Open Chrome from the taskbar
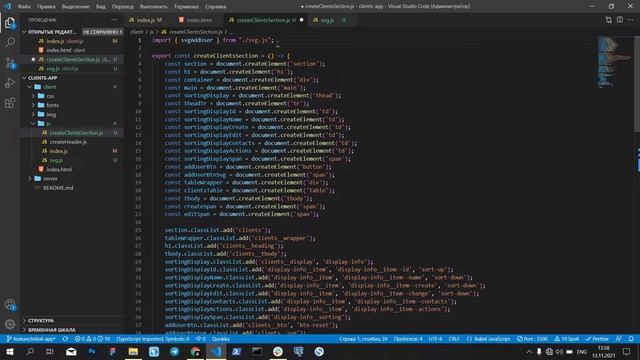 click(196, 351)
